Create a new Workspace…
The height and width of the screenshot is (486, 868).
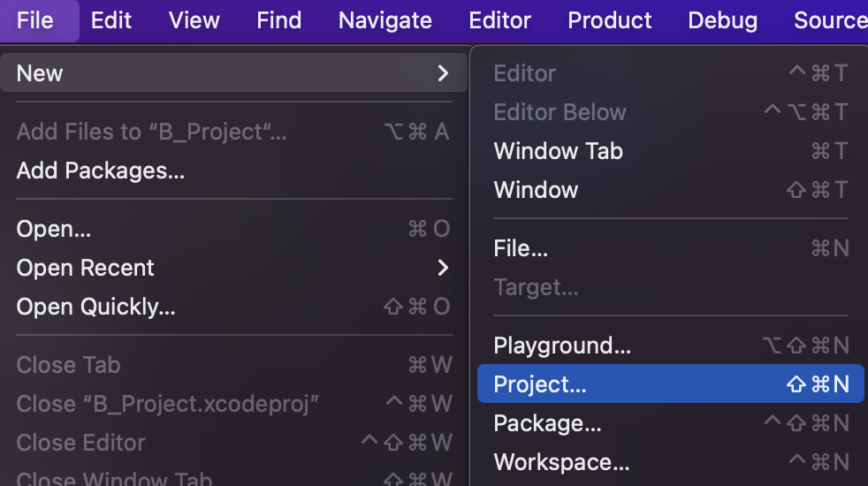pos(561,462)
